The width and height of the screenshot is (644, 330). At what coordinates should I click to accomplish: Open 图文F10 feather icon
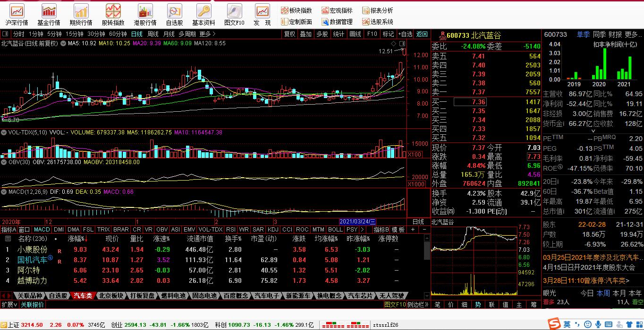[235, 15]
